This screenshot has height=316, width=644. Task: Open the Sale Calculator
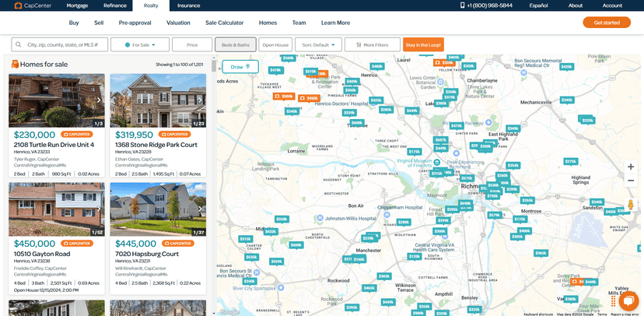pyautogui.click(x=224, y=23)
